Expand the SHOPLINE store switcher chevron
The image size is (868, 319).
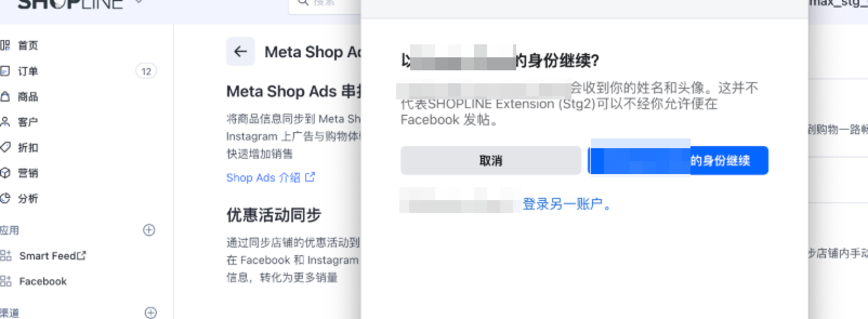(x=139, y=3)
